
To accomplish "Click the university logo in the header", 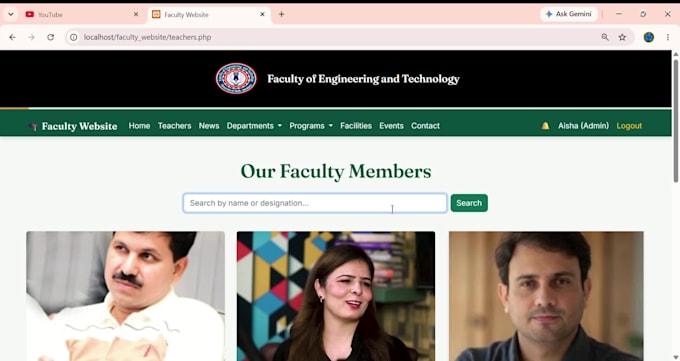I will pyautogui.click(x=236, y=79).
